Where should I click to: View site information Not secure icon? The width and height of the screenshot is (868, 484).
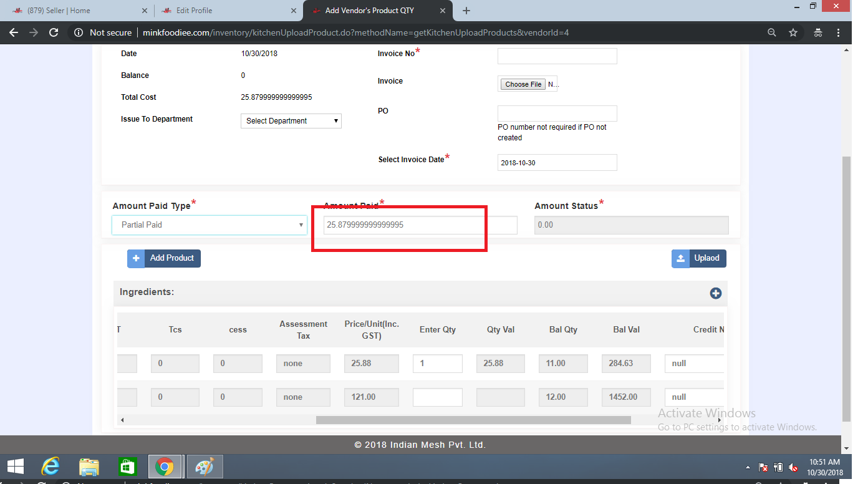(79, 32)
